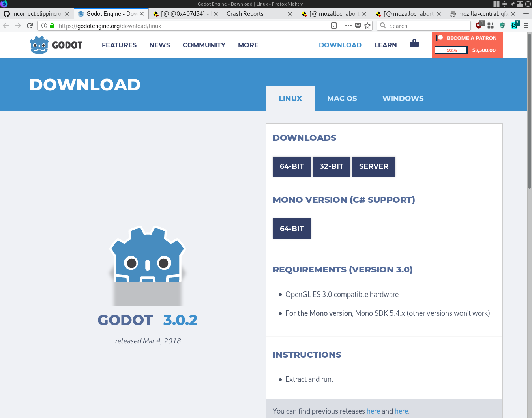Switch to the [@ @0x407d54] tab
The image size is (532, 418).
[x=185, y=14]
